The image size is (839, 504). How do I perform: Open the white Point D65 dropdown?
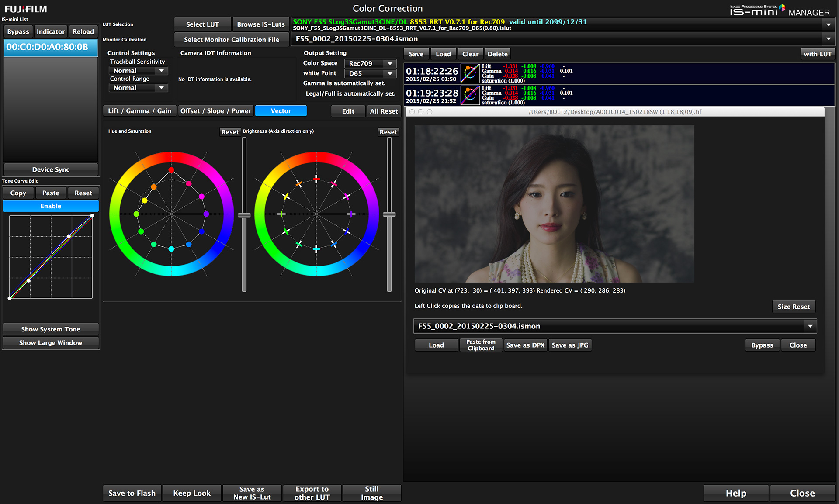click(370, 73)
